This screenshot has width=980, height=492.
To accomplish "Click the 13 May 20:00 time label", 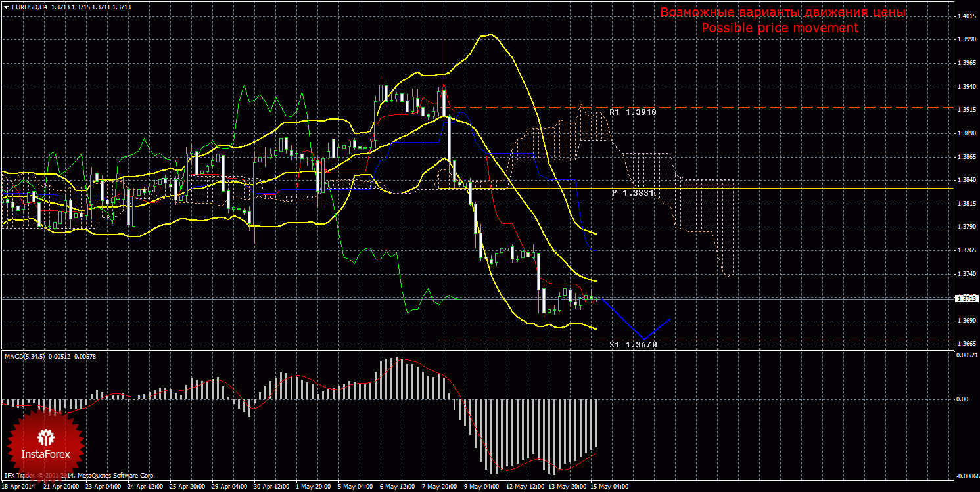I will [566, 487].
